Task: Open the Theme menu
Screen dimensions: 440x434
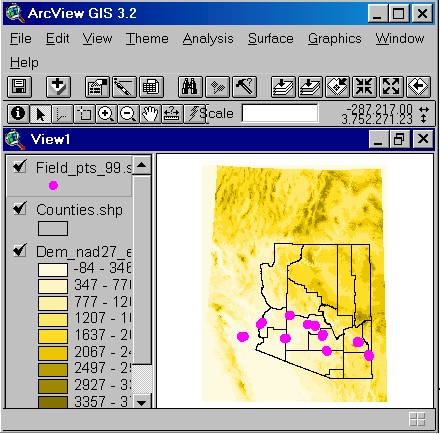Action: (x=147, y=39)
